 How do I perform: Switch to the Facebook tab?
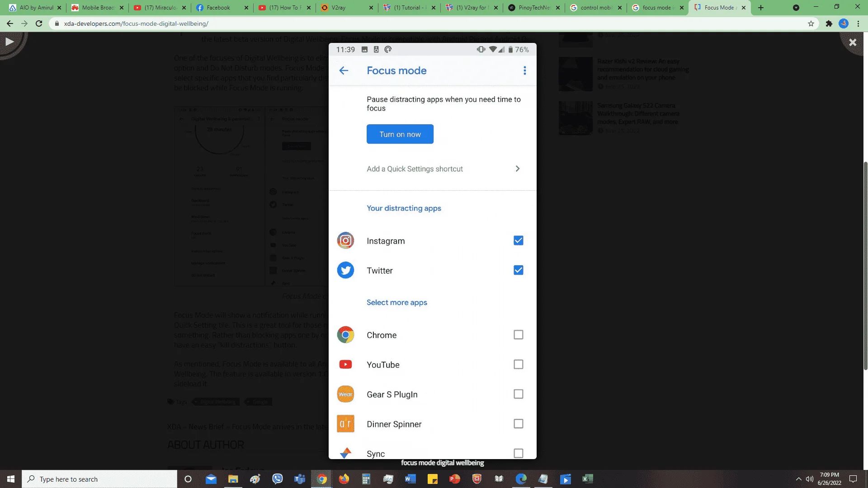click(222, 8)
